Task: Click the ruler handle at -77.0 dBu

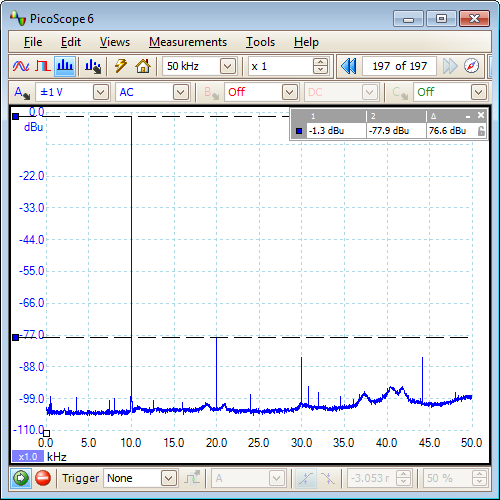Action: tap(16, 338)
